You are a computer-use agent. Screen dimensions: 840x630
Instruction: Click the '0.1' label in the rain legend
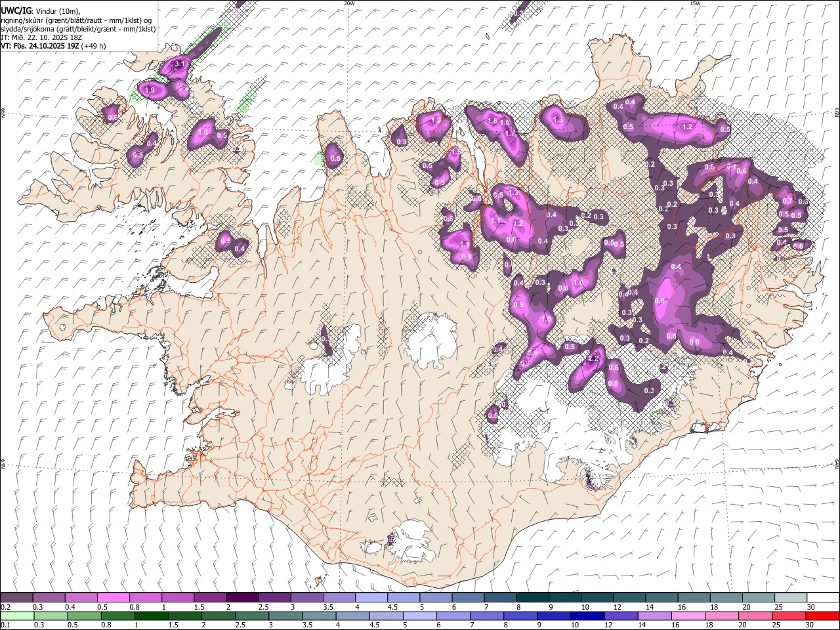point(6,626)
